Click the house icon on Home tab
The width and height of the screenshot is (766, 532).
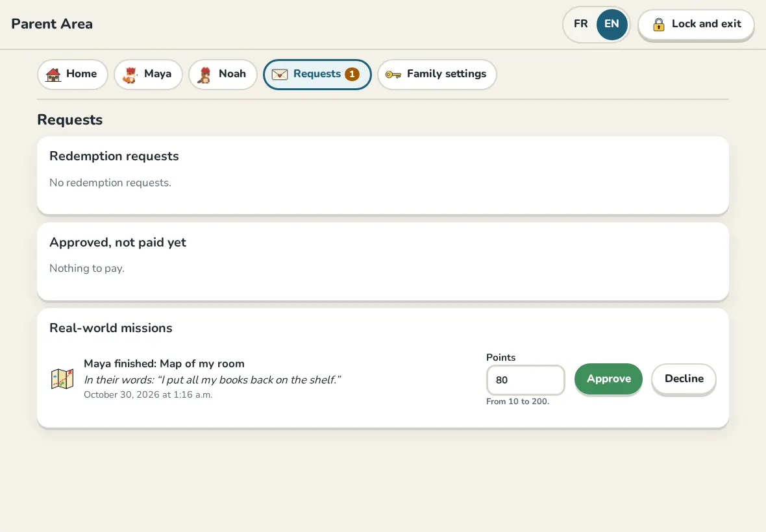53,74
